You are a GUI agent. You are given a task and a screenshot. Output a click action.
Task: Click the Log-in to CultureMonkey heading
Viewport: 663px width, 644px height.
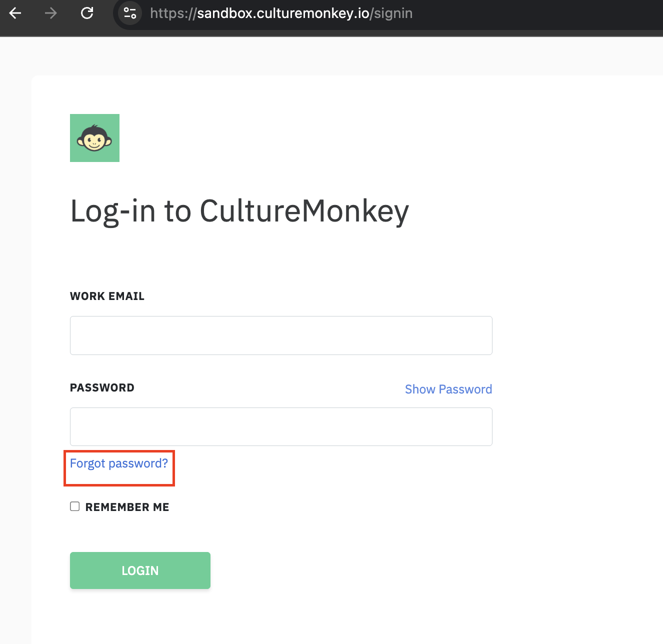(x=239, y=211)
